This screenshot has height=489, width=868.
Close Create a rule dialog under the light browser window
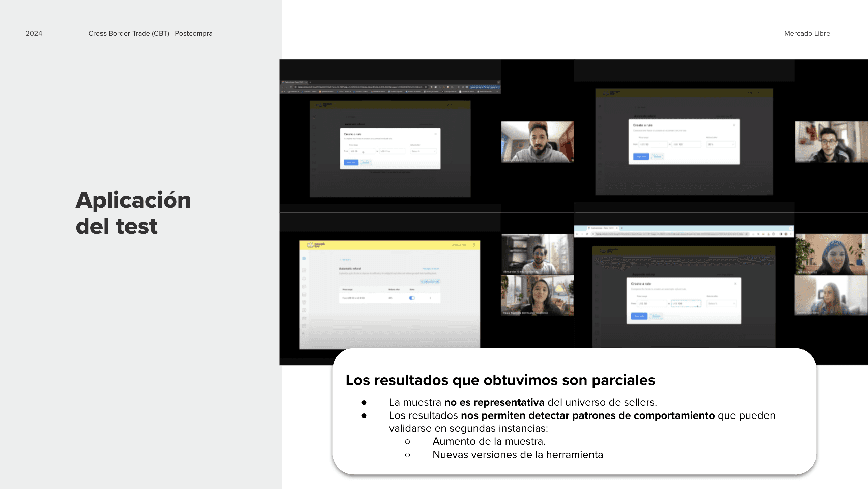(735, 284)
